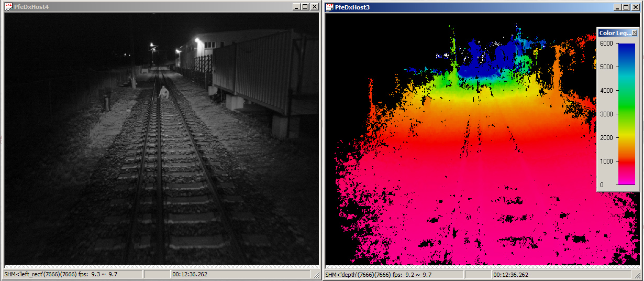The width and height of the screenshot is (644, 281).
Task: Close the PfeDxHost3 depth window
Action: tap(635, 7)
